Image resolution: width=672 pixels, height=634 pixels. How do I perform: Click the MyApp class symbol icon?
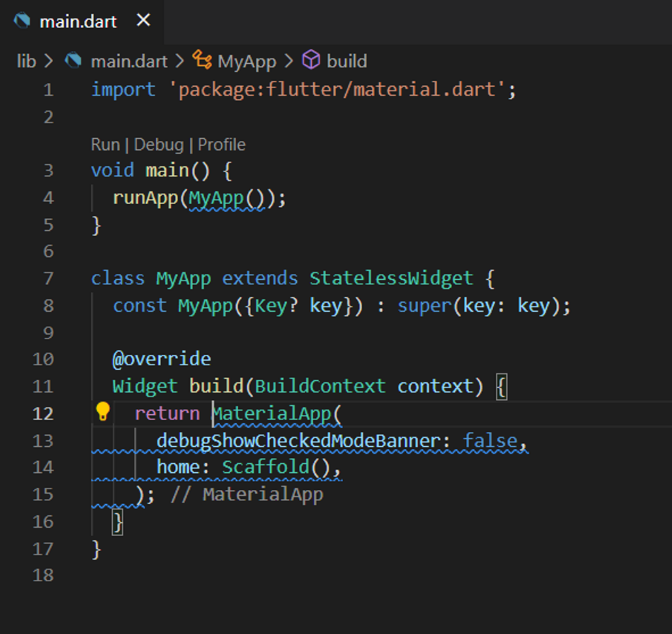202,59
